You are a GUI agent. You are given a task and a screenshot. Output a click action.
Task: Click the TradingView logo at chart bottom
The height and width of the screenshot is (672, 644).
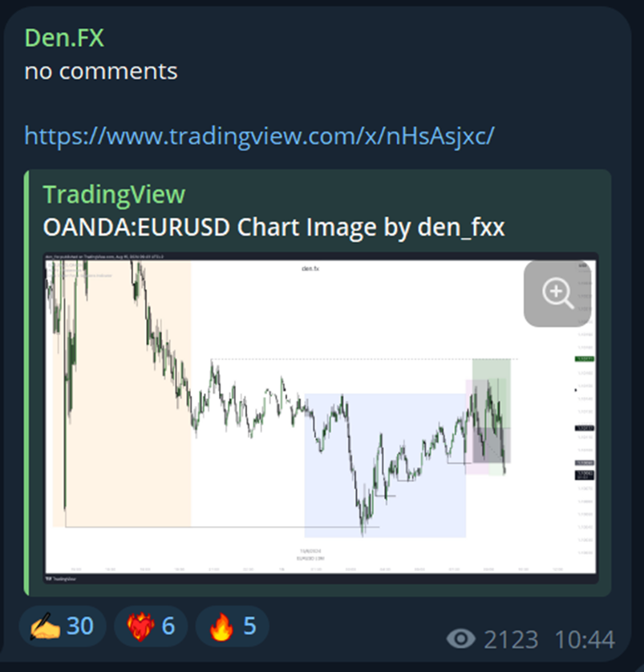(61, 579)
